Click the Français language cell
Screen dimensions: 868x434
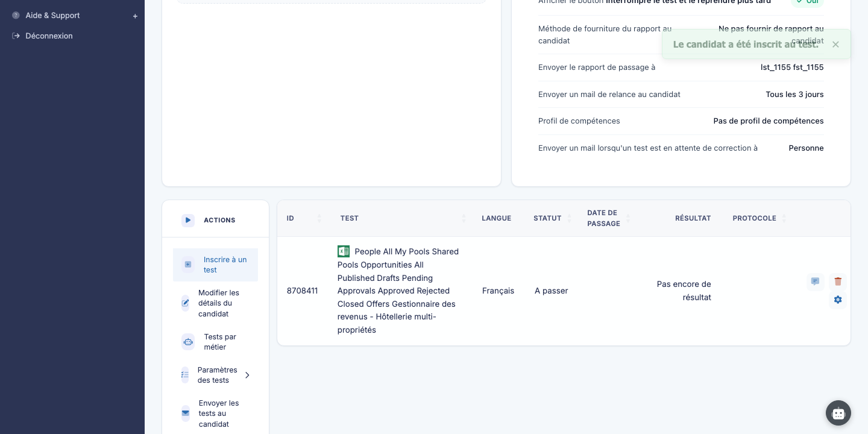pos(498,291)
